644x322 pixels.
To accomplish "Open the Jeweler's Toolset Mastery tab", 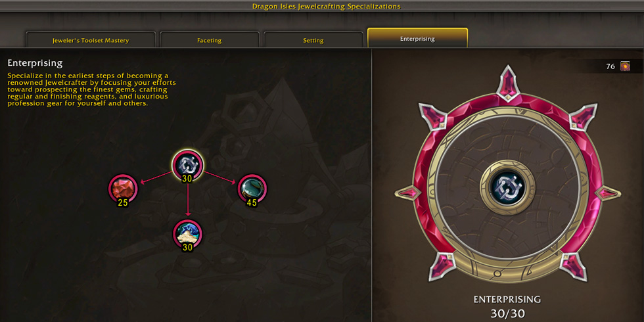I will tap(91, 40).
